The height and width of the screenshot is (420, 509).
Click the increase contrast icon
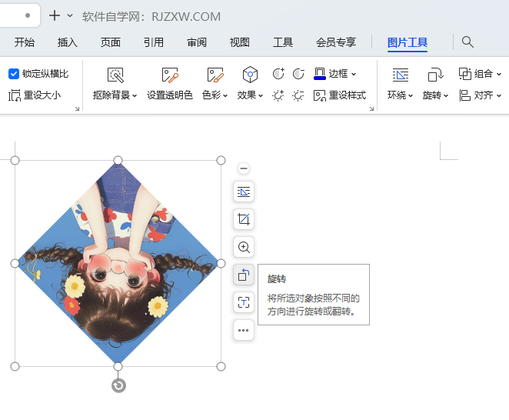coord(278,74)
